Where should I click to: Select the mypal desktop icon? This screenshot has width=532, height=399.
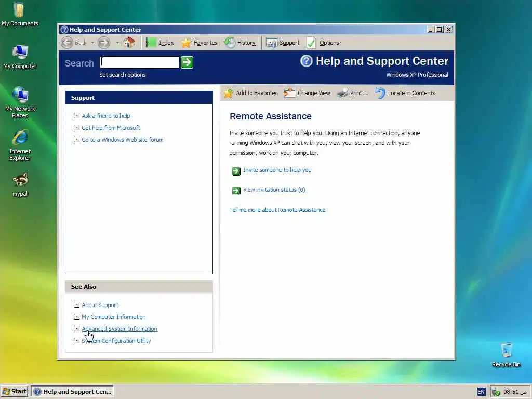[20, 184]
